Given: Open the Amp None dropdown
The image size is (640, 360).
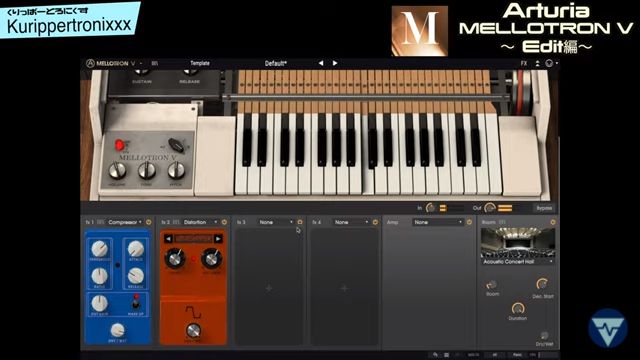Looking at the screenshot, I should pyautogui.click(x=438, y=222).
